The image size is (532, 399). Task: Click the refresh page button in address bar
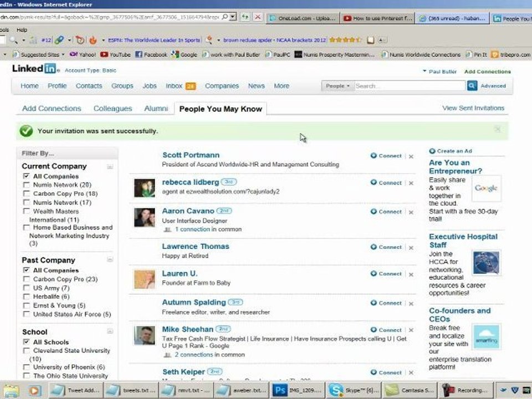point(244,17)
